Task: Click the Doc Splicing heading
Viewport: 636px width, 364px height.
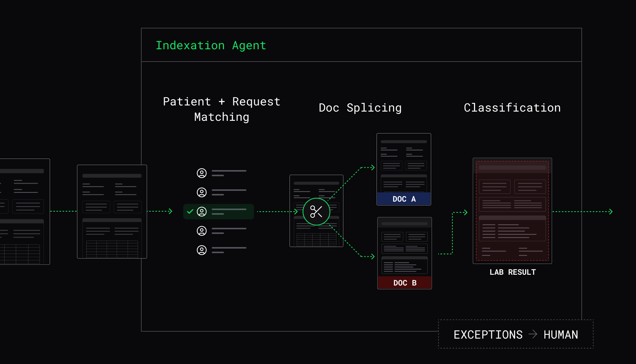Action: 360,108
